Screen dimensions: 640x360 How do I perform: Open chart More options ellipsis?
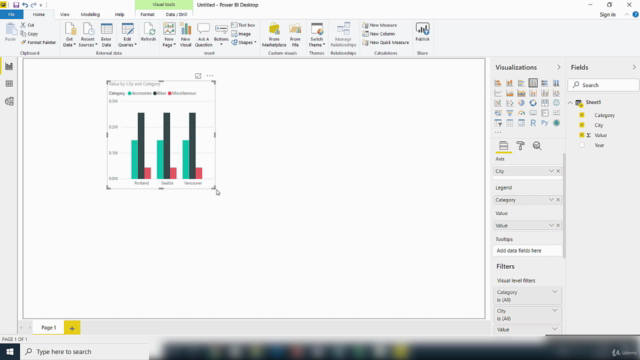[x=210, y=76]
